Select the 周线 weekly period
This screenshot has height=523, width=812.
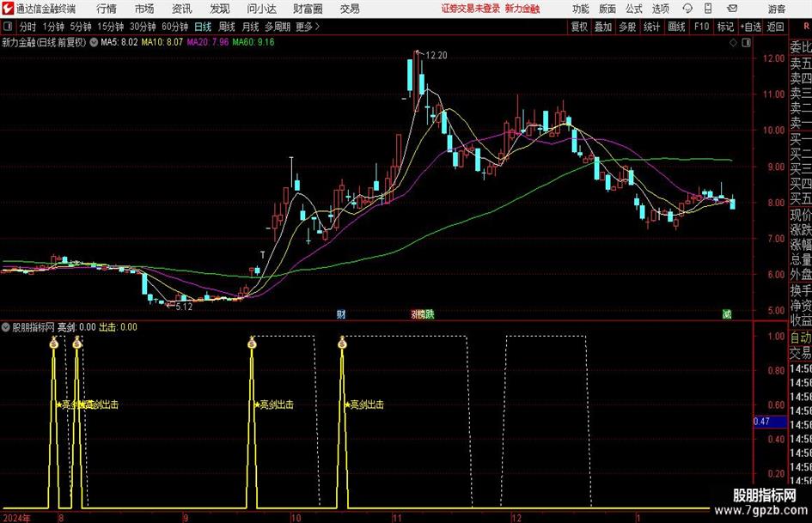(x=227, y=27)
